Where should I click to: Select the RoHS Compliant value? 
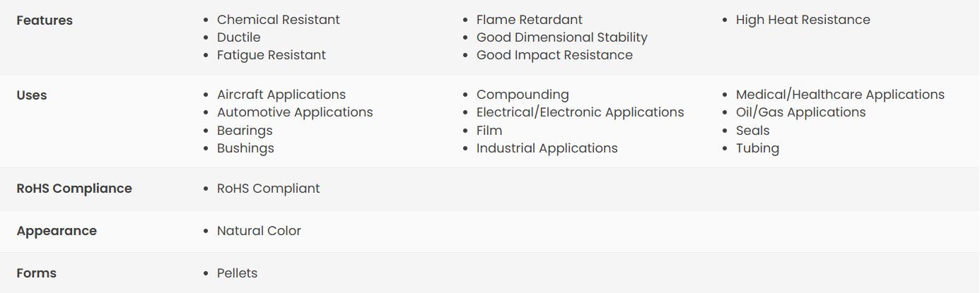[x=269, y=189]
